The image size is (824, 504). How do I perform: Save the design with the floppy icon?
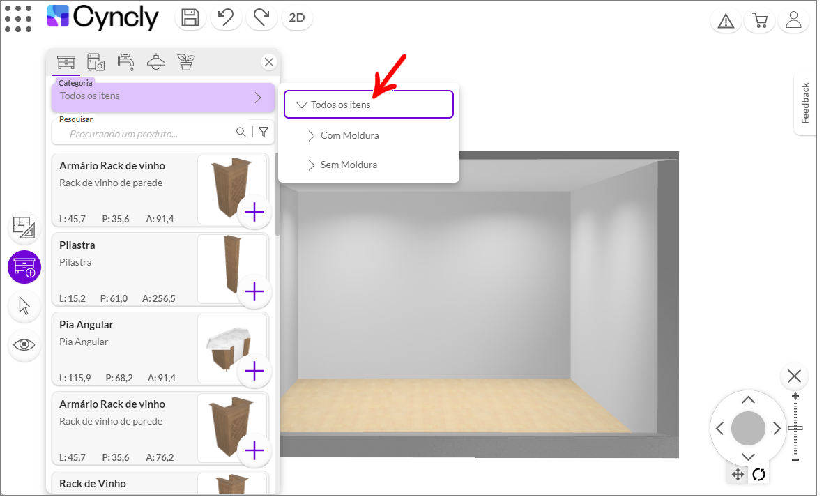point(190,18)
